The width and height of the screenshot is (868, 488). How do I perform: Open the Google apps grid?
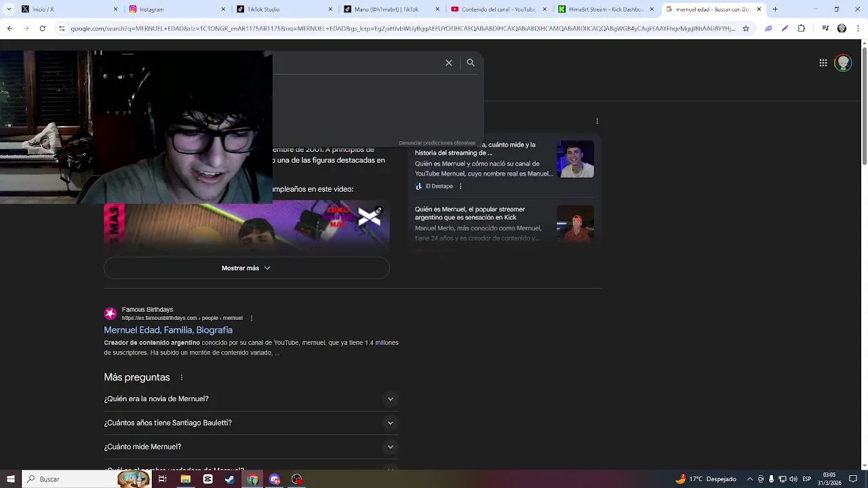click(823, 63)
